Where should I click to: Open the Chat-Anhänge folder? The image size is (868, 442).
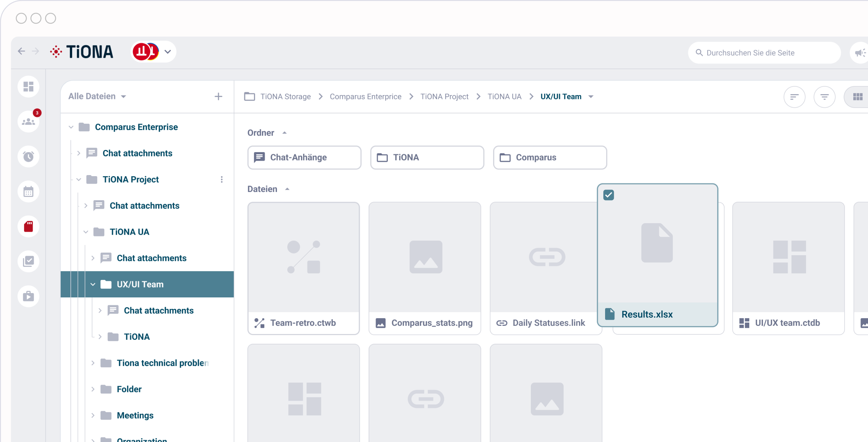(x=304, y=157)
